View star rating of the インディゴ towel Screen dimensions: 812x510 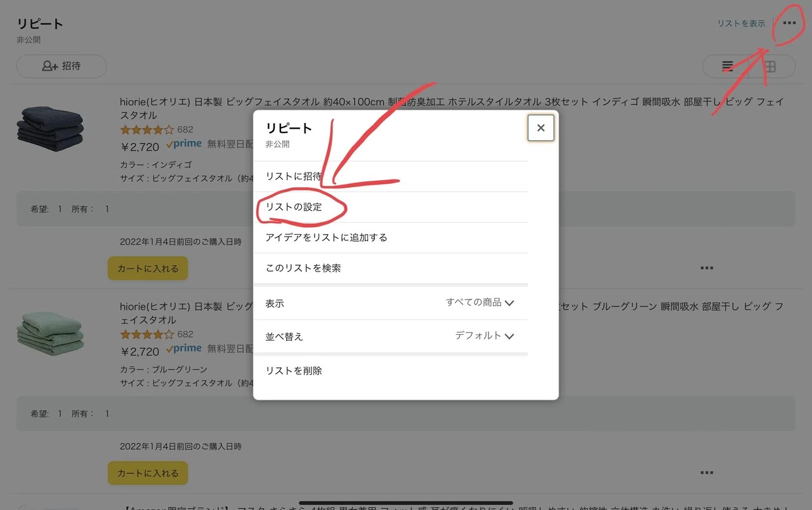tap(147, 130)
